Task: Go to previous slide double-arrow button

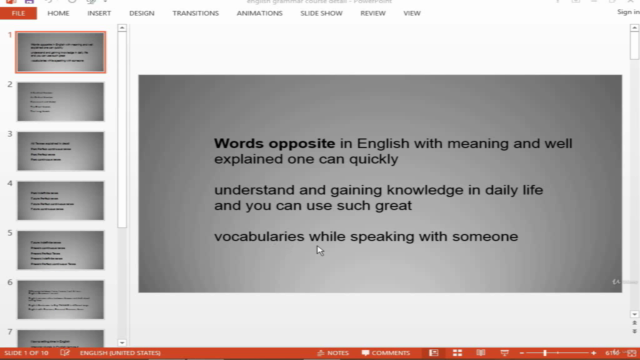Action: coord(634,323)
